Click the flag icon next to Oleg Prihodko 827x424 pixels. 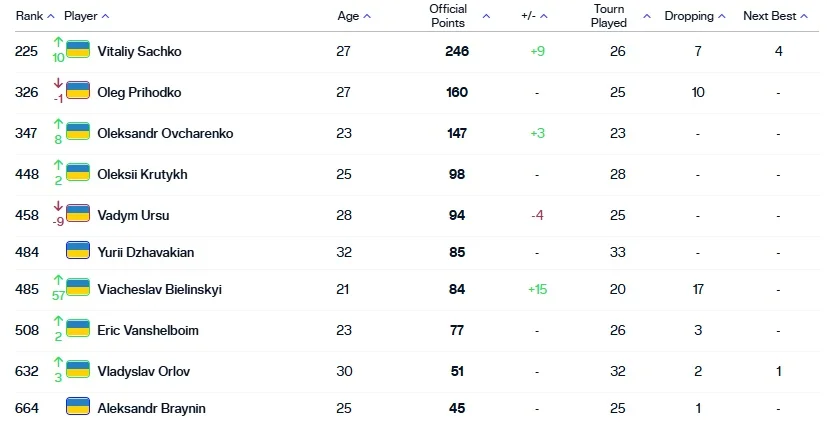78,90
